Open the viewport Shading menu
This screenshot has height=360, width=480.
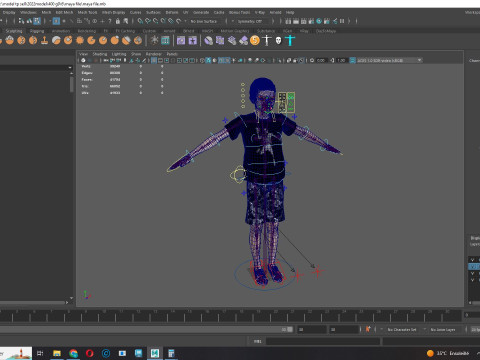(100, 54)
